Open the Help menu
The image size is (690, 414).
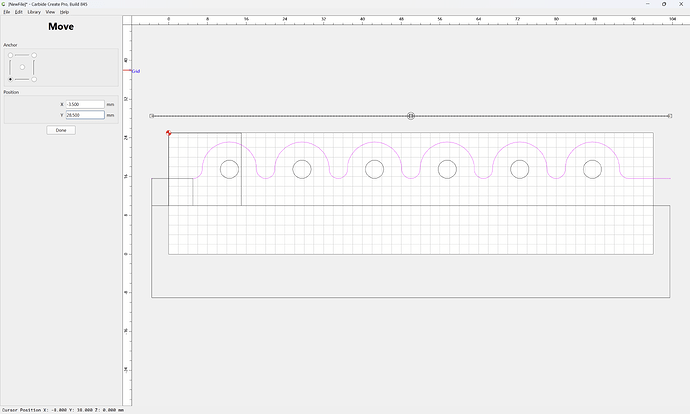pos(64,12)
